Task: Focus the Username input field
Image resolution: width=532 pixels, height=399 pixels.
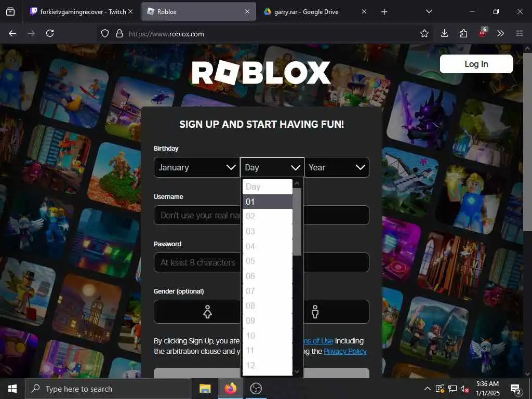Action: click(x=261, y=215)
